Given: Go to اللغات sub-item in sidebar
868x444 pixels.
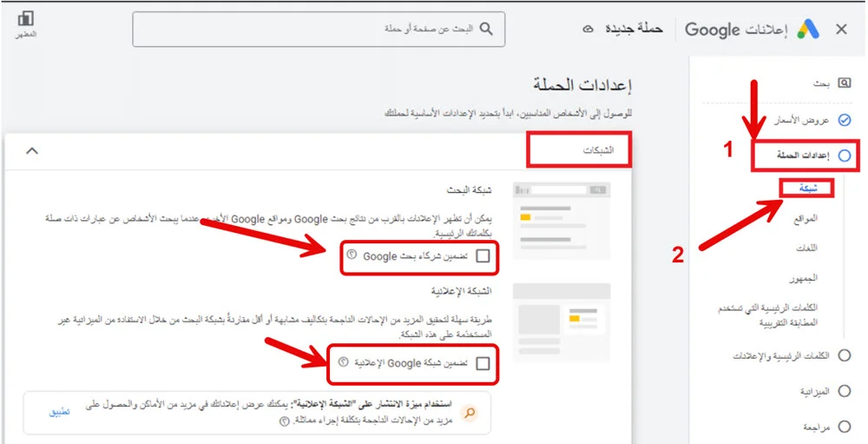Looking at the screenshot, I should [807, 249].
